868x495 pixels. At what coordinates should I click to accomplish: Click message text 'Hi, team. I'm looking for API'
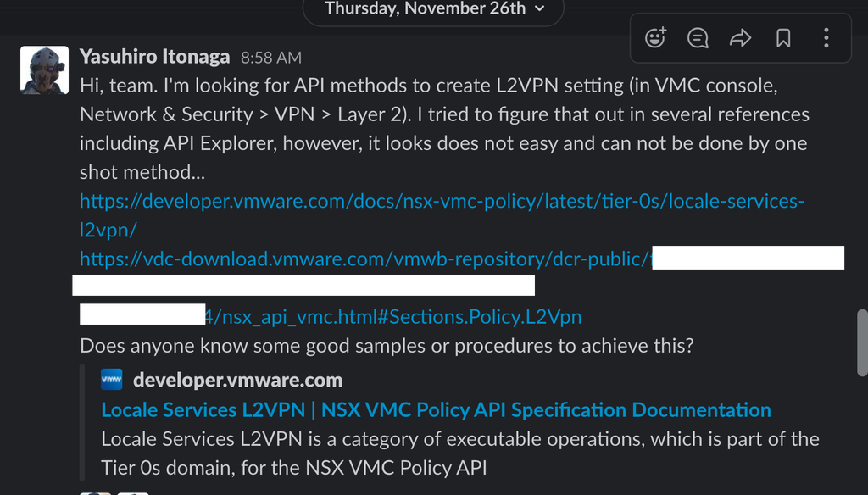(x=203, y=86)
